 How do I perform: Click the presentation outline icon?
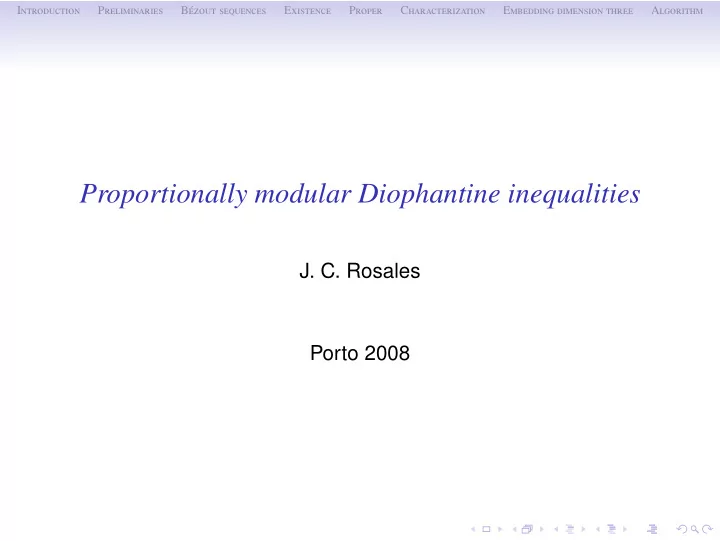pos(652,529)
